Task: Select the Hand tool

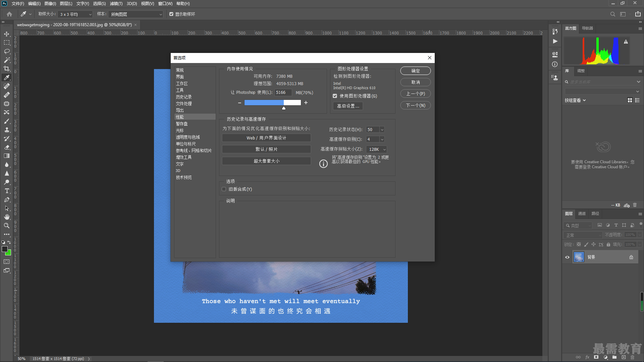Action: click(6, 217)
